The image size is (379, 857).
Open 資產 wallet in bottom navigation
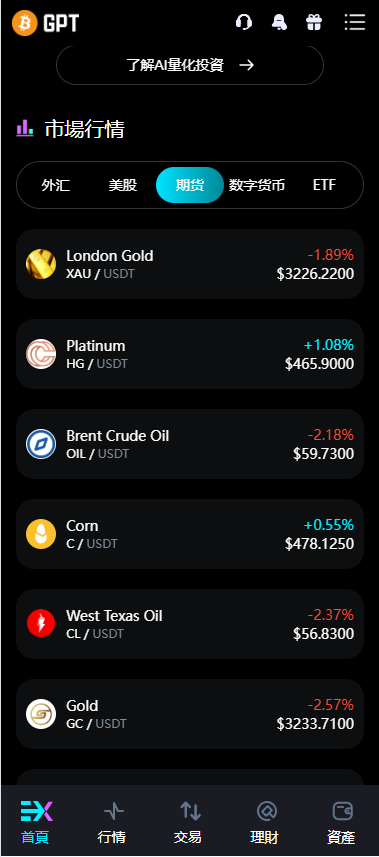[341, 820]
